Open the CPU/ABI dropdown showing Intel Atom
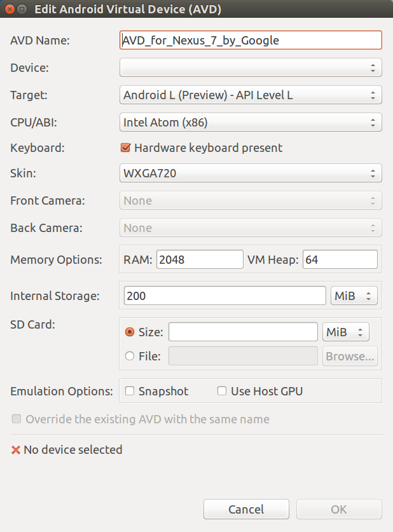 coord(251,122)
